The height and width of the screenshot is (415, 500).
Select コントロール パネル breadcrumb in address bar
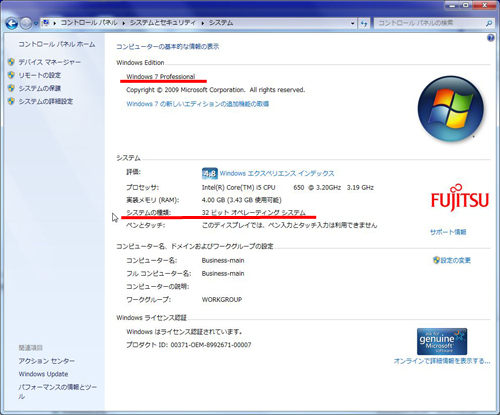point(89,23)
